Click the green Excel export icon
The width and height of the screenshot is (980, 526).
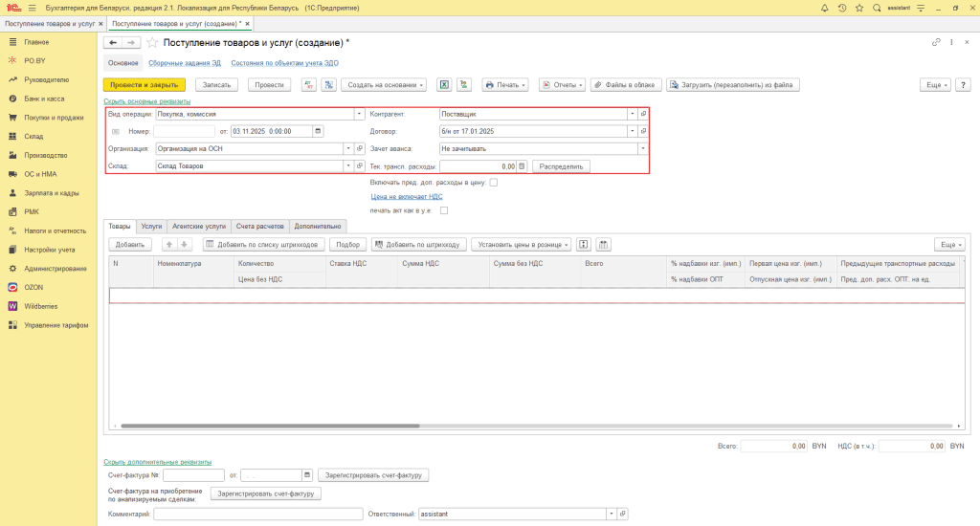[x=444, y=84]
